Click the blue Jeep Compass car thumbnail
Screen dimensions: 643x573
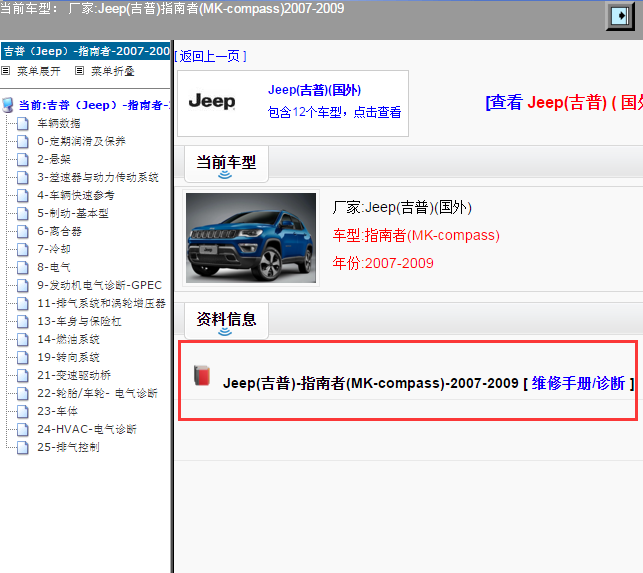251,238
